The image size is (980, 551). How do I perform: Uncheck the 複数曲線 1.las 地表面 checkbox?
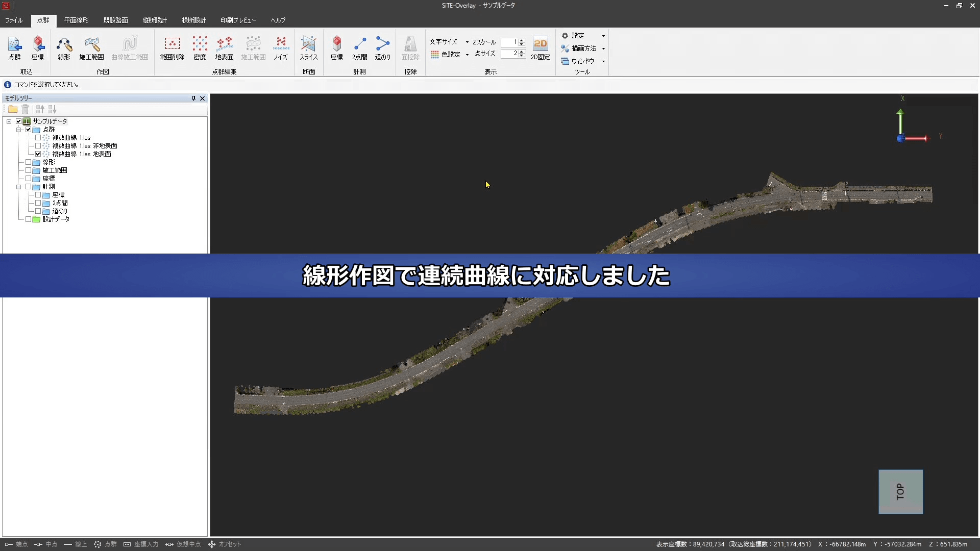[38, 154]
